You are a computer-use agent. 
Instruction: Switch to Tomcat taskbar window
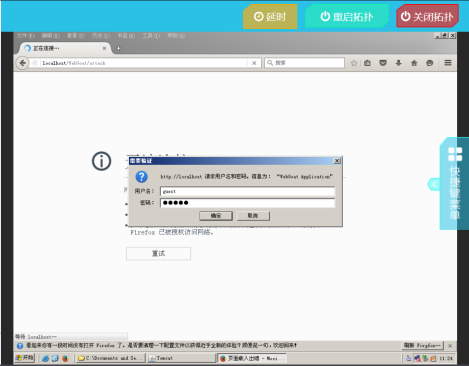pos(182,358)
